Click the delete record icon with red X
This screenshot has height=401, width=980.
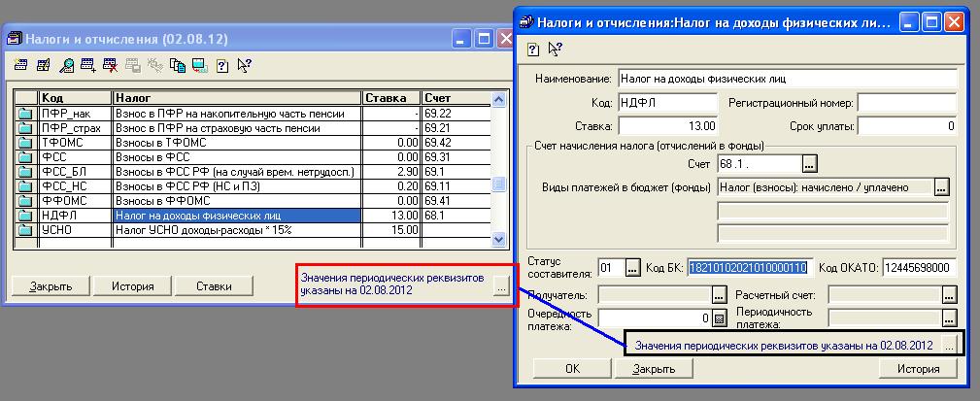111,66
